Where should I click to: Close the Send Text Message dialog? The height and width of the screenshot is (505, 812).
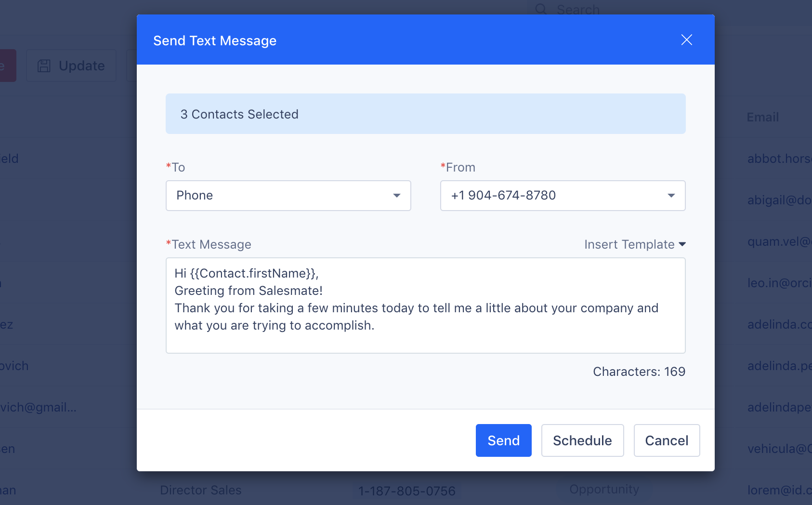(687, 40)
